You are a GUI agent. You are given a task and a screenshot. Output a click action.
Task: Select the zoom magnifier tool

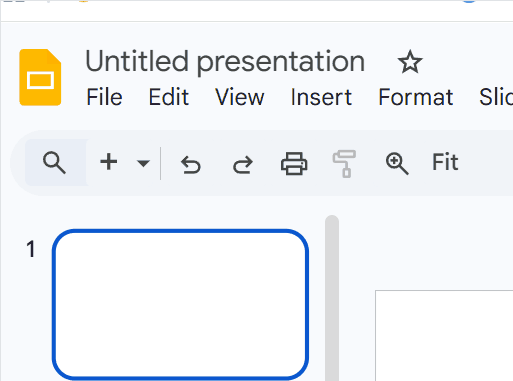coord(397,163)
